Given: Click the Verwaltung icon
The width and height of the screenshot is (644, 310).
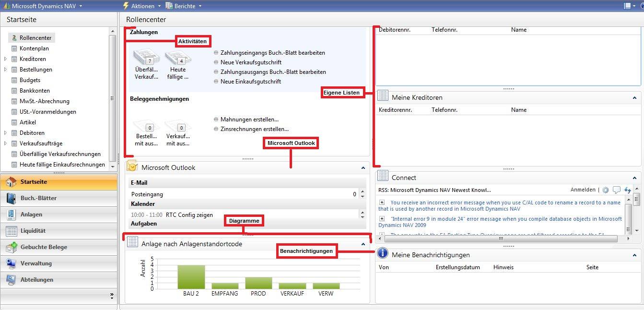Looking at the screenshot, I should (11, 264).
